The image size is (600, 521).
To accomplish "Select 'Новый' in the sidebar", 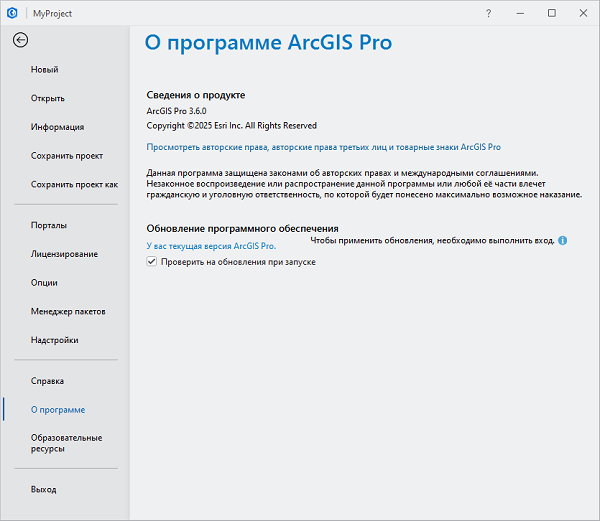I will 45,70.
